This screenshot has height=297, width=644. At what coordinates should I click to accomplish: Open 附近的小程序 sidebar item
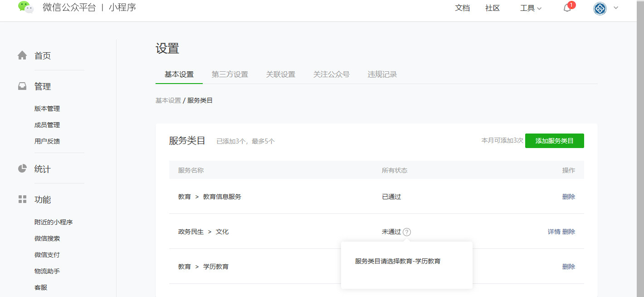54,222
